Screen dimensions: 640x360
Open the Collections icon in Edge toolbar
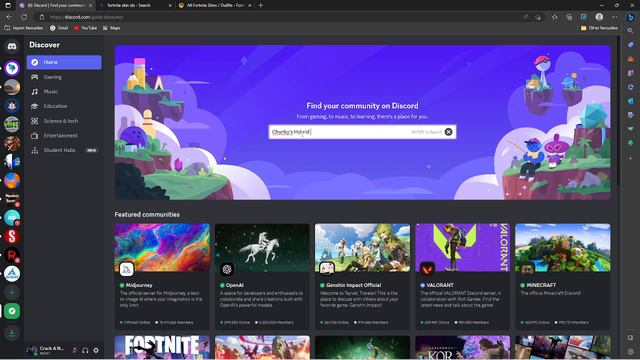point(569,17)
